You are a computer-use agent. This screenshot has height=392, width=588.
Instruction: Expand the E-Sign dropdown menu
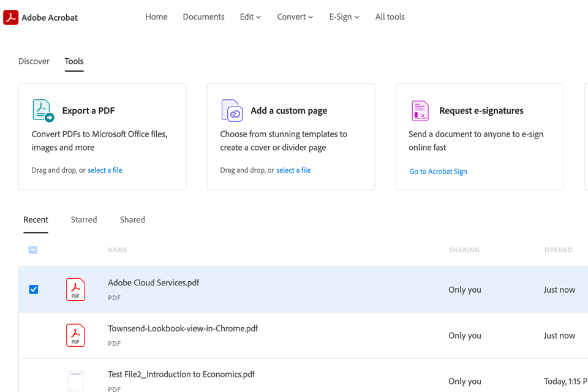click(x=344, y=17)
